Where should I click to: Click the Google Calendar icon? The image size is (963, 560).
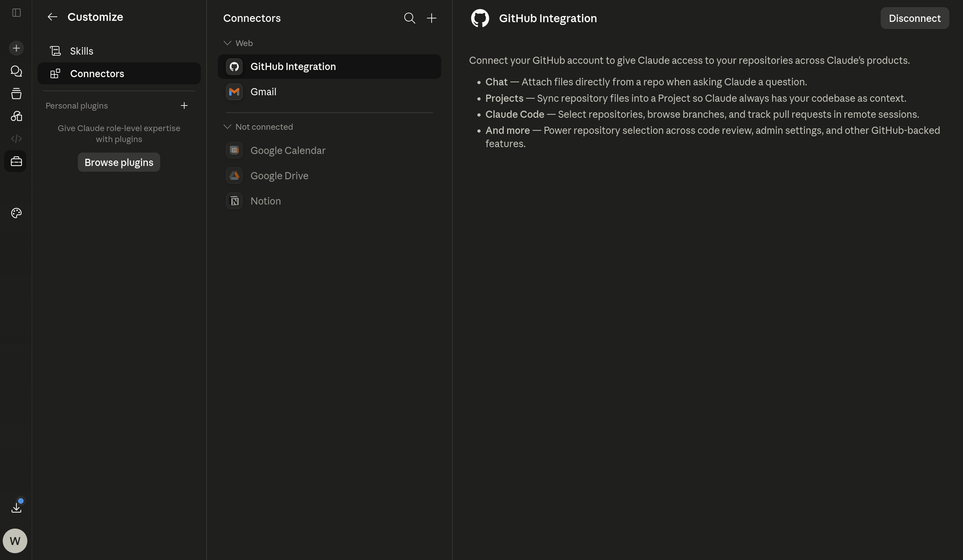click(234, 150)
